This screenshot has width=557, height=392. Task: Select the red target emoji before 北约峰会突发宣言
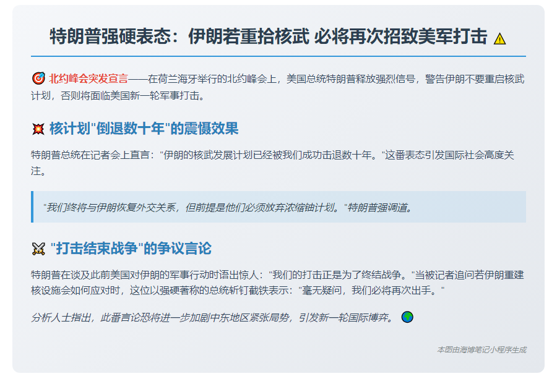40,77
